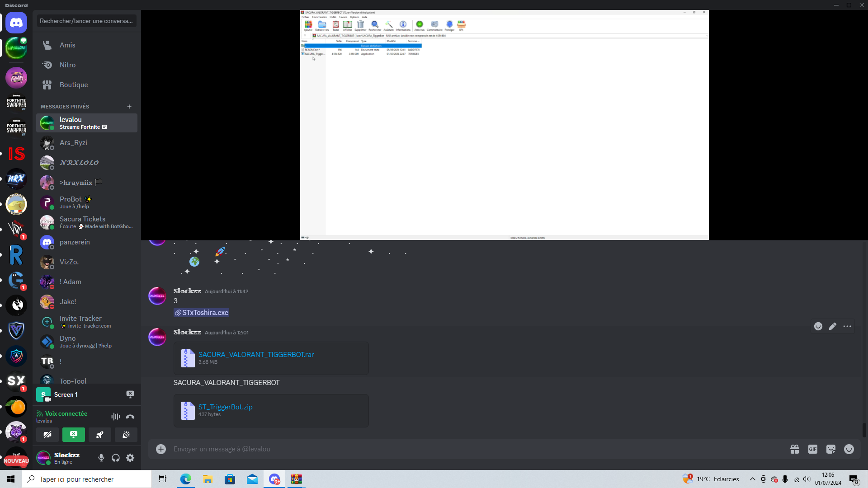Click the add attachment plus icon
This screenshot has height=488, width=868.
[161, 449]
